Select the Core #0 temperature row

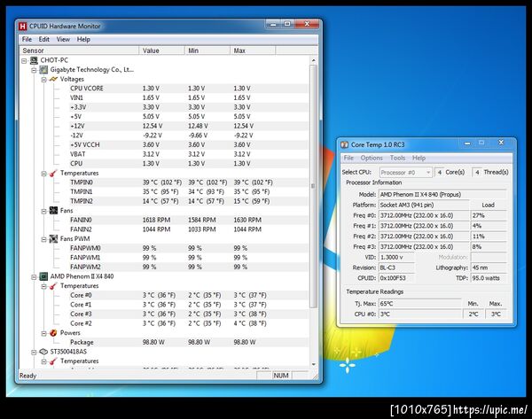189,295
